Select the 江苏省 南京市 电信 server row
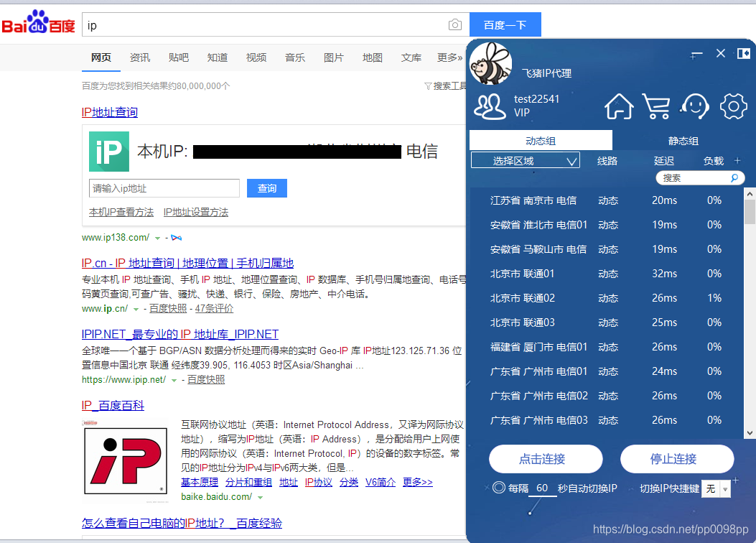The width and height of the screenshot is (756, 543). [x=607, y=200]
